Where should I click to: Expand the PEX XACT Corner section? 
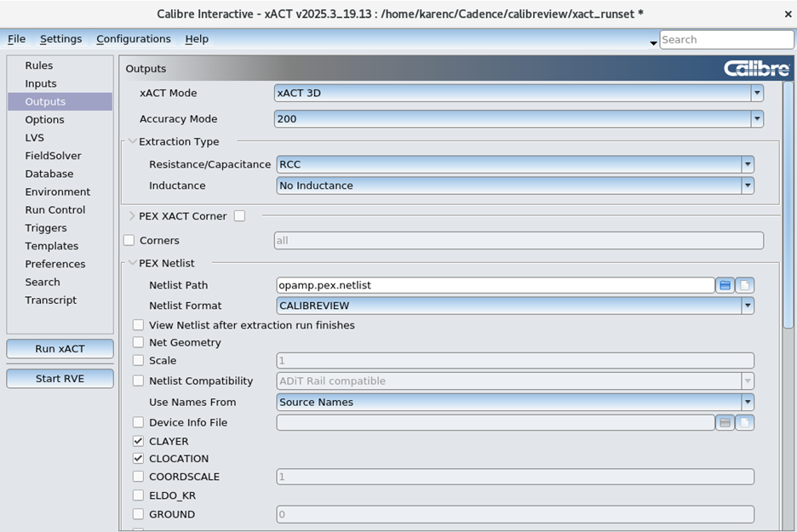[132, 216]
